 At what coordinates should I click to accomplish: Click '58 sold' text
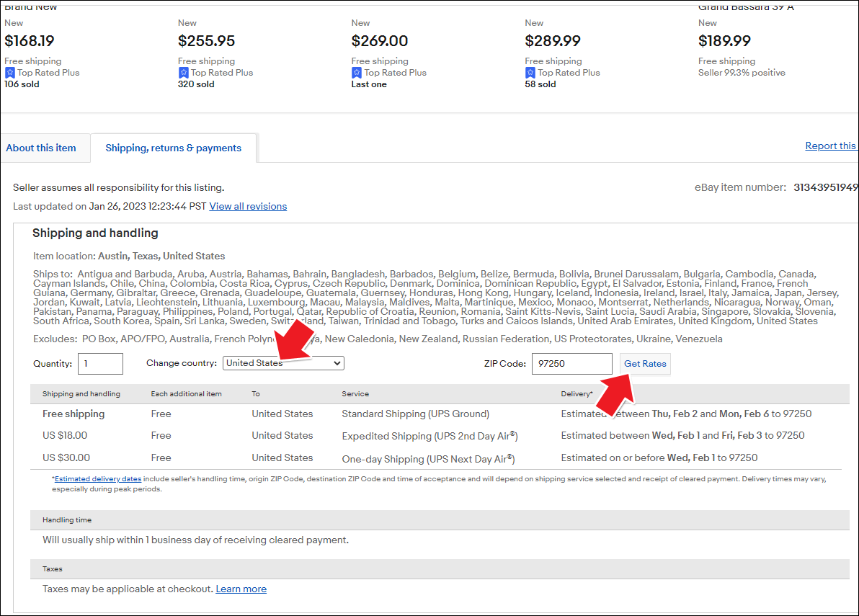[x=540, y=84]
